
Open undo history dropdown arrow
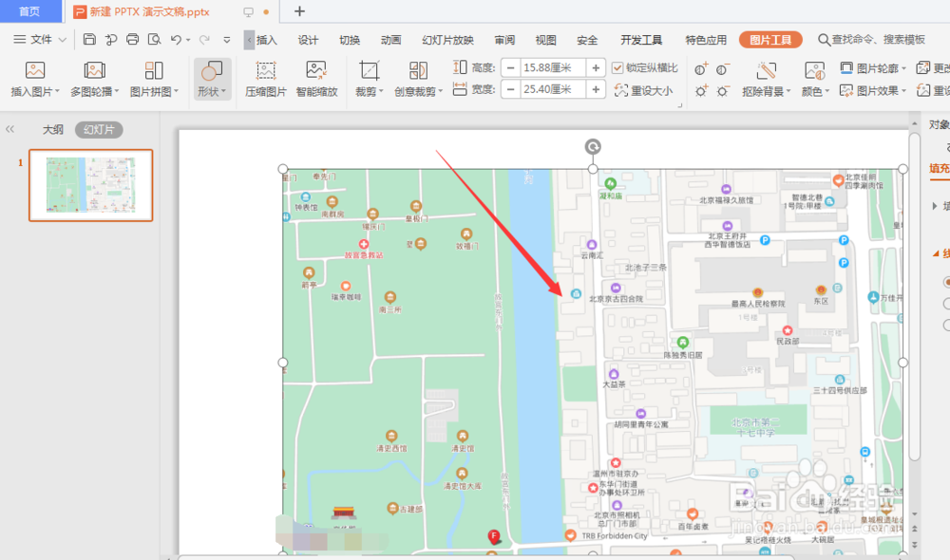(188, 40)
